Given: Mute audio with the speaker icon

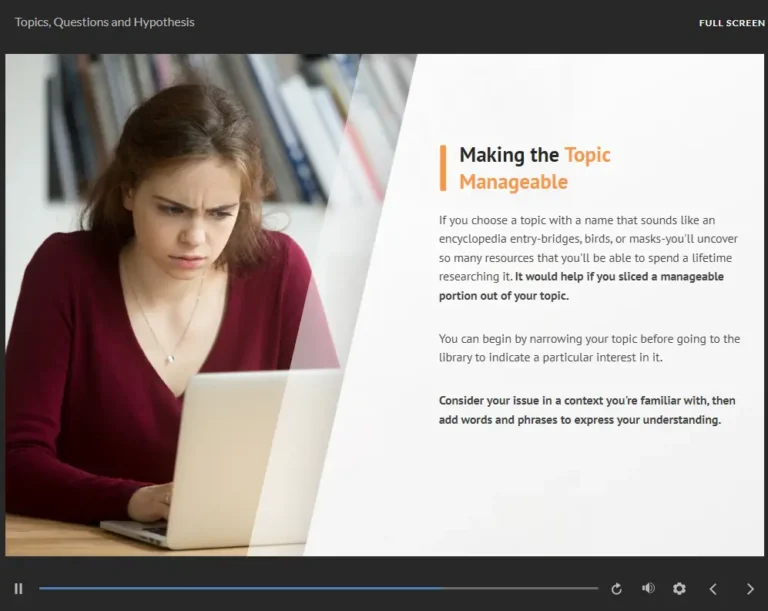Looking at the screenshot, I should pos(648,588).
